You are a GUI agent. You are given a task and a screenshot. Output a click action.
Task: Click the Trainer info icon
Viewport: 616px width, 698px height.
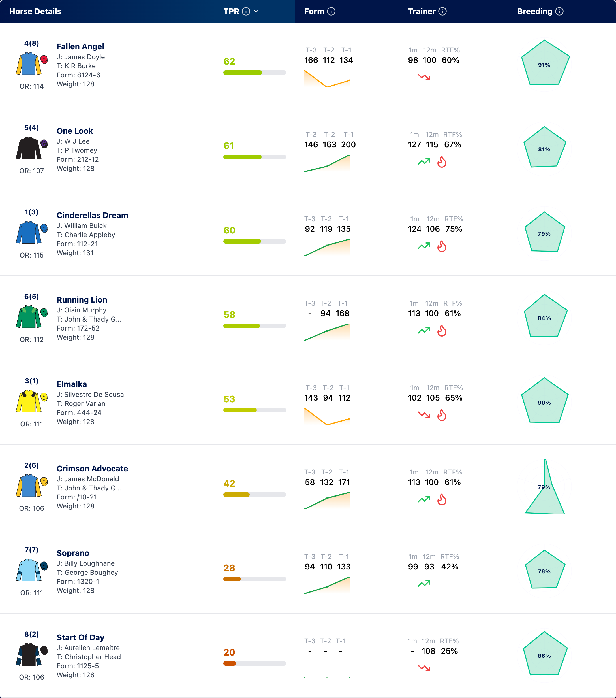442,11
